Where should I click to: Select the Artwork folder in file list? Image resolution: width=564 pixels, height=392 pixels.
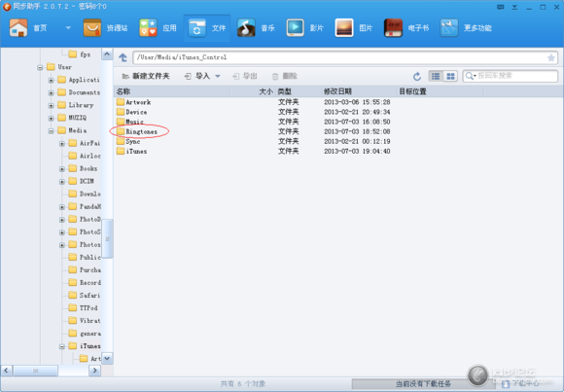click(x=134, y=102)
